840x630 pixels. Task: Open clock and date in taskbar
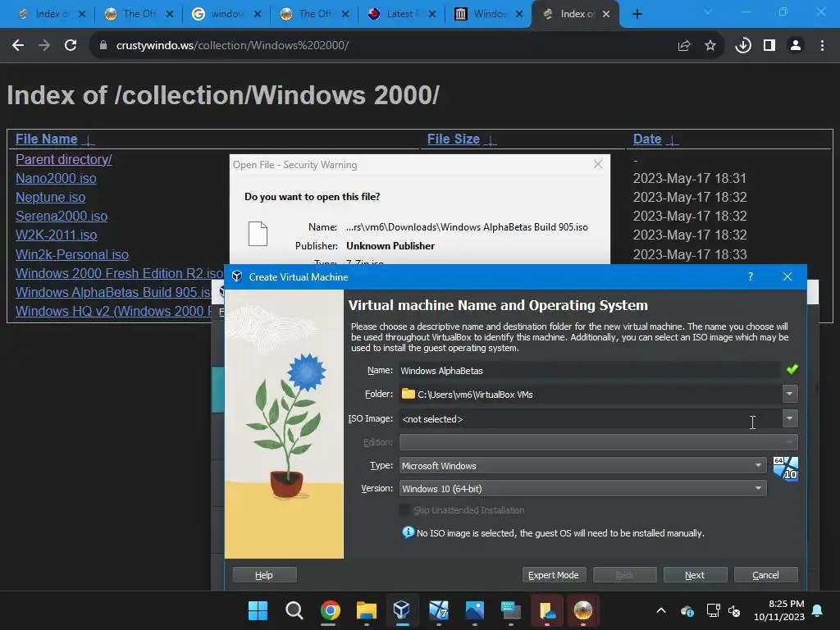point(779,610)
